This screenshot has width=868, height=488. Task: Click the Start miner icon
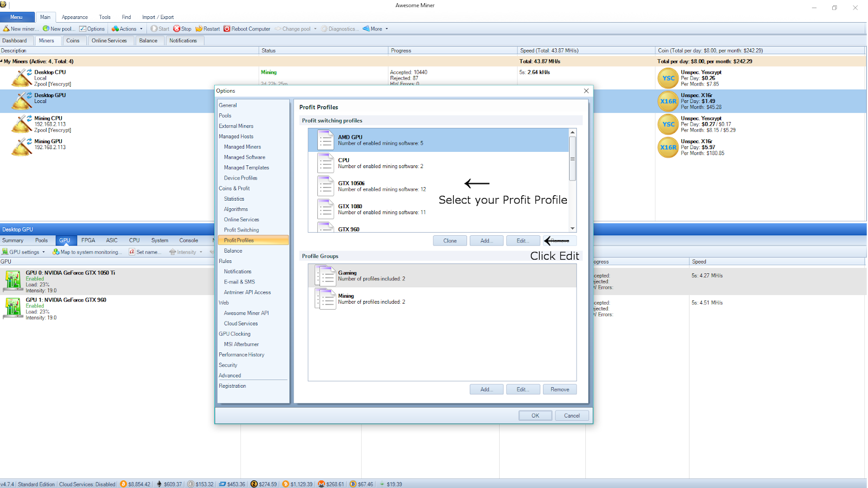[154, 29]
